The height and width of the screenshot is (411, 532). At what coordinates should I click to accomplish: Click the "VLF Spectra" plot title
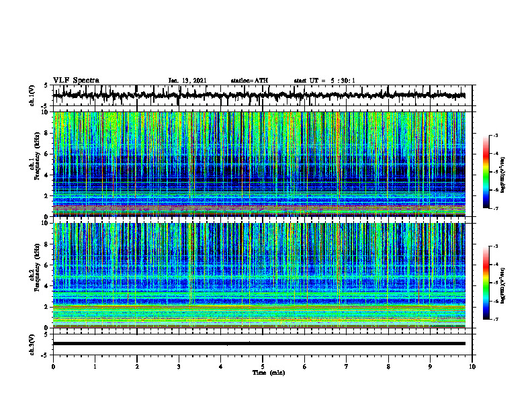pos(76,81)
